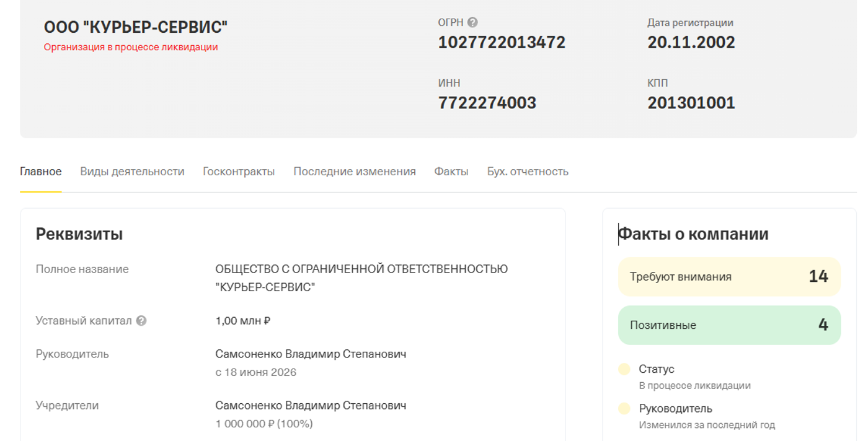This screenshot has height=441, width=868.
Task: Click the Учредители label
Action: coord(68,406)
